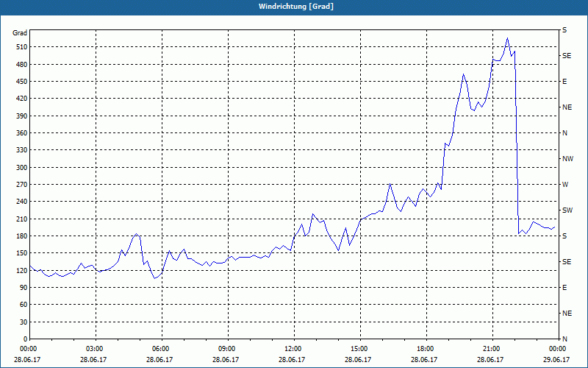Click the SW compass label on the right
Image resolution: width=588 pixels, height=368 pixels.
coord(567,210)
